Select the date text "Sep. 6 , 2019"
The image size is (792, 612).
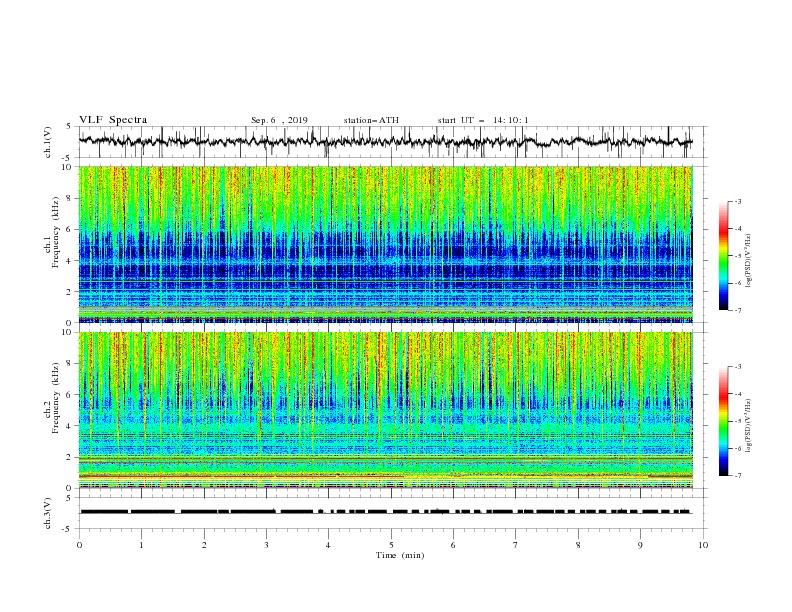point(279,120)
